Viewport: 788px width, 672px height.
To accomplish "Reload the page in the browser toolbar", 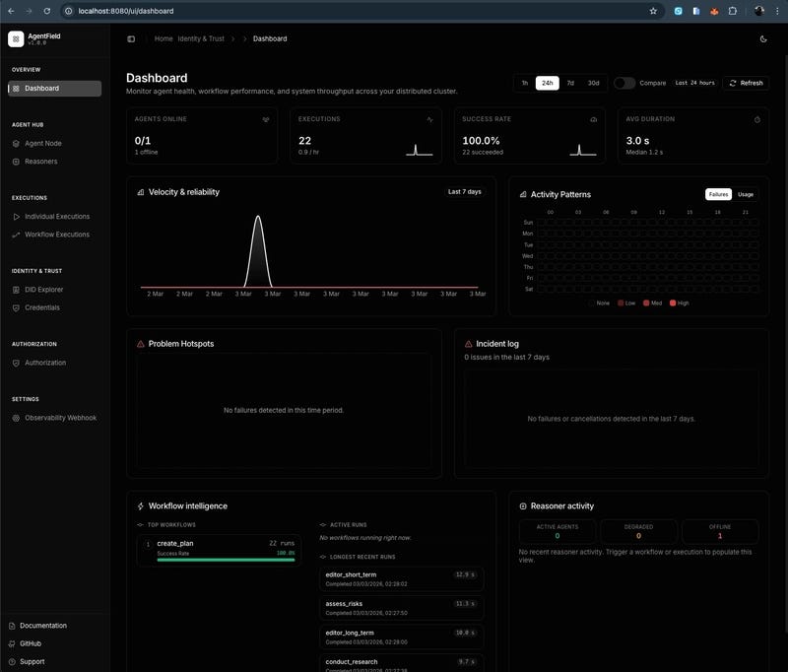I will click(46, 11).
